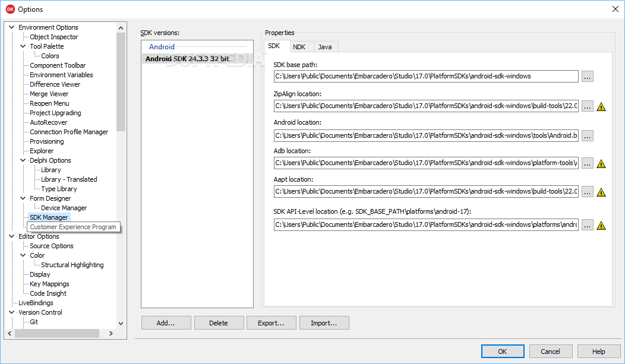Screen dimensions: 625x364
Task: Collapse the Tool Palette node
Action: click(x=23, y=46)
